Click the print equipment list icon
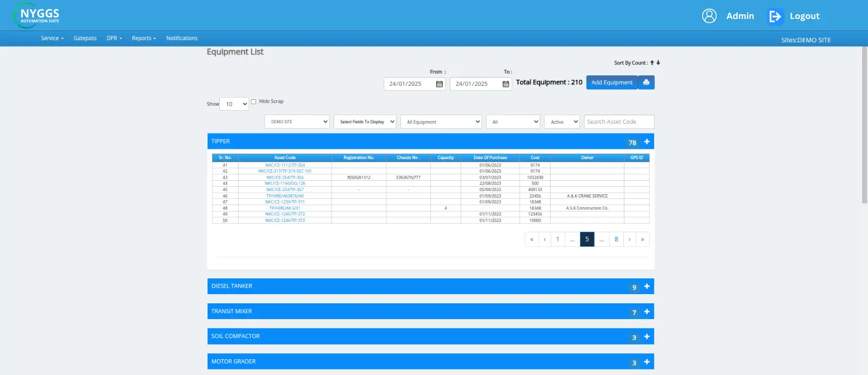Image resolution: width=868 pixels, height=375 pixels. 646,82
